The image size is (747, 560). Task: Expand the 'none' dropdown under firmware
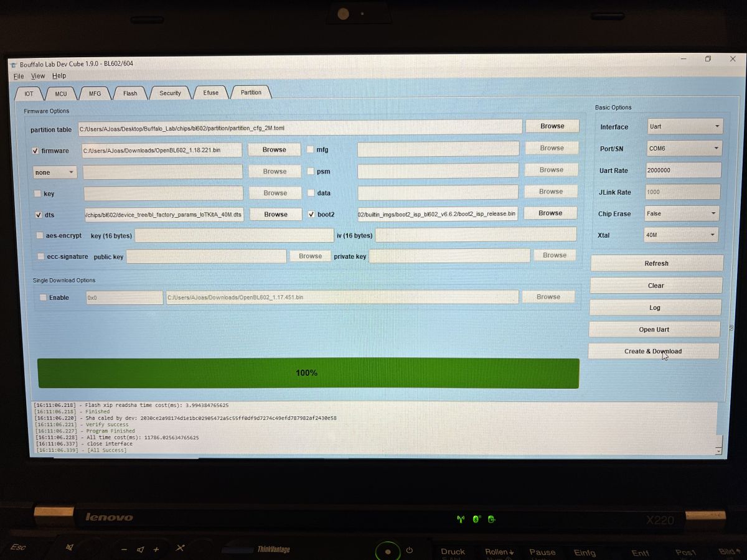click(55, 172)
